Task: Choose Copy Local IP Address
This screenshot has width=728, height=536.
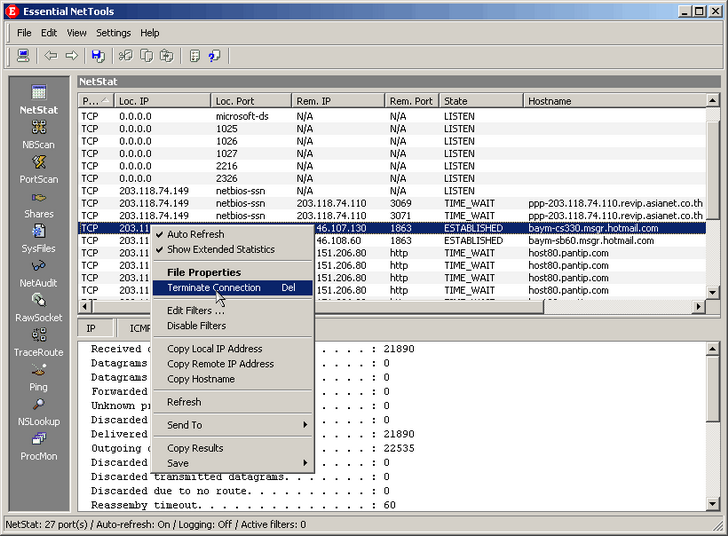Action: tap(233, 348)
